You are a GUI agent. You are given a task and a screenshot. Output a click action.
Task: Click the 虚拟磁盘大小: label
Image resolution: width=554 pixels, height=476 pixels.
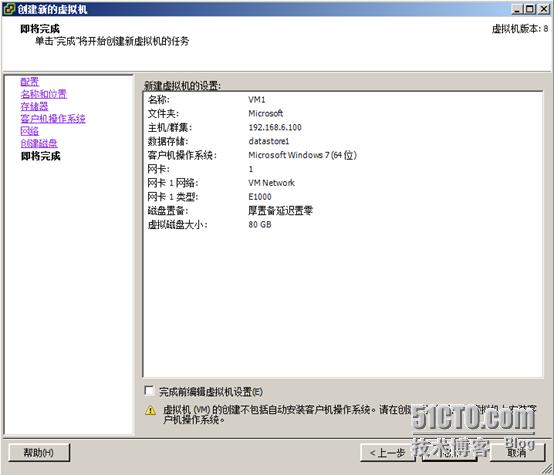pos(177,224)
